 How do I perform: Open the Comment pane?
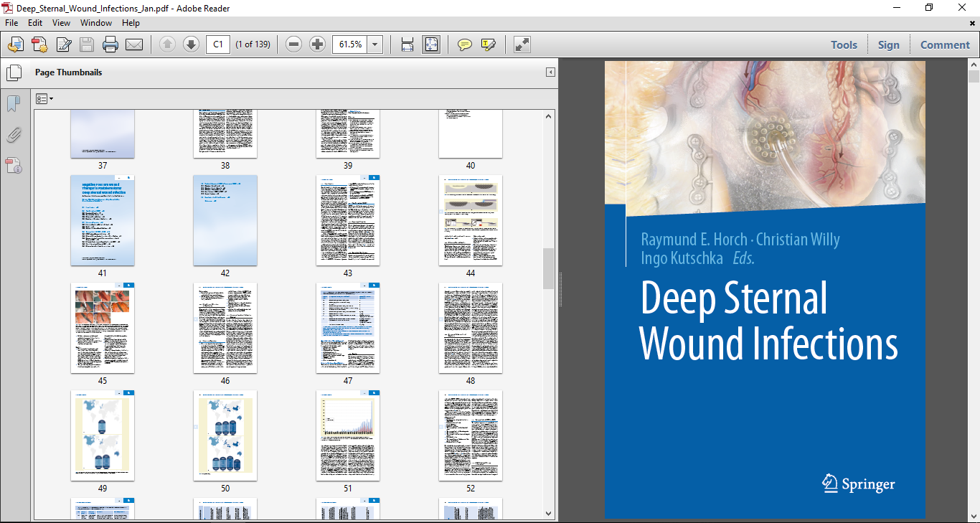[945, 44]
